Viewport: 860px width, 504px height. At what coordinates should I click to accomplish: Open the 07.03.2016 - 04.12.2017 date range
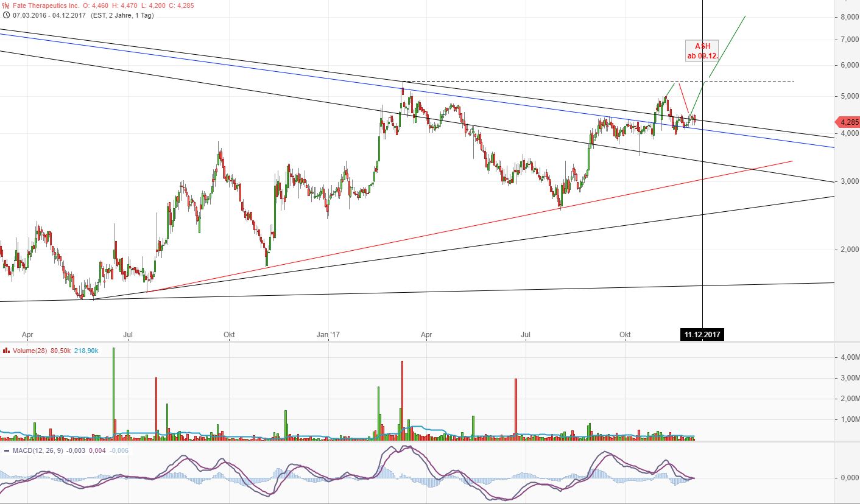tap(50, 15)
